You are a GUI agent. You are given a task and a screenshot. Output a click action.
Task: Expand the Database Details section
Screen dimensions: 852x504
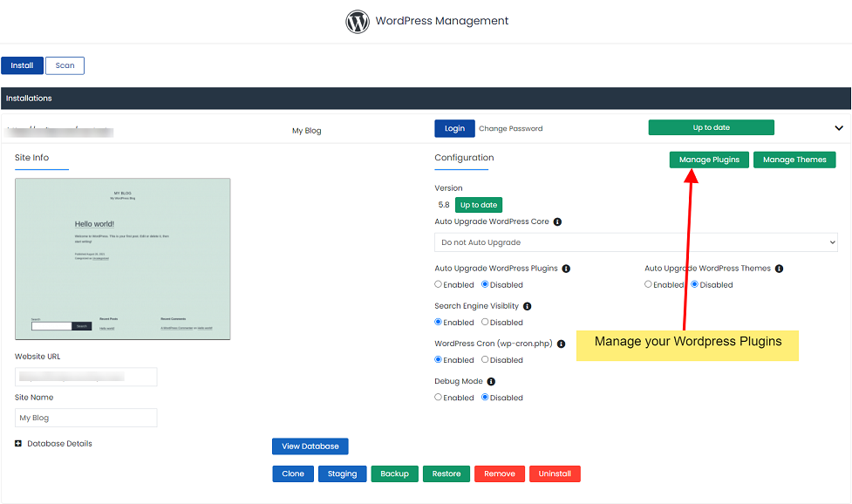tap(19, 444)
